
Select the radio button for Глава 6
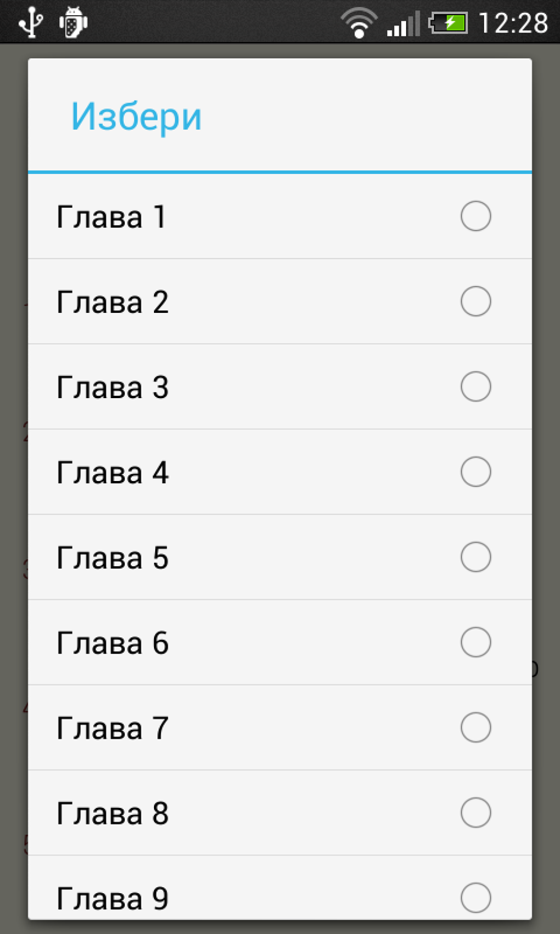(475, 642)
